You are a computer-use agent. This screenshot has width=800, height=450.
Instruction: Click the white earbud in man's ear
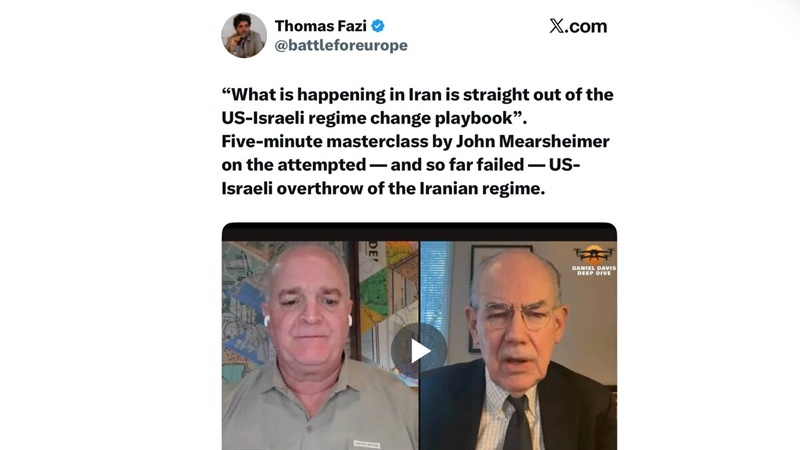(266, 320)
